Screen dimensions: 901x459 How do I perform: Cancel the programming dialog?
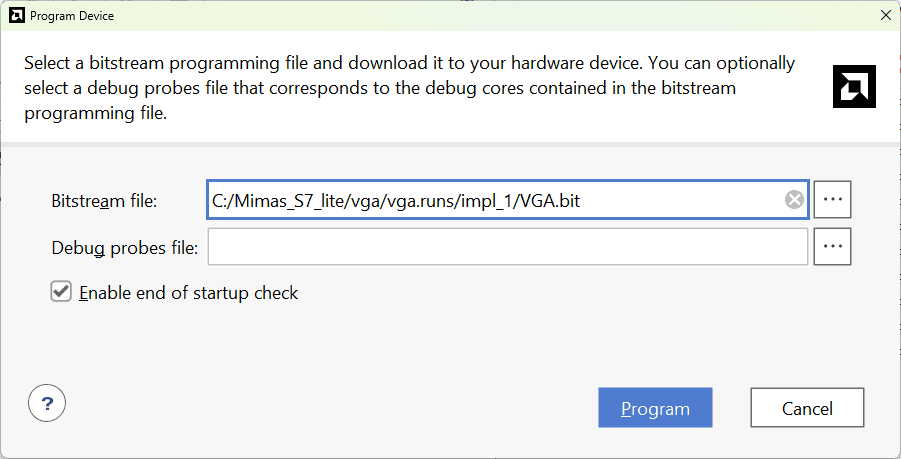pos(807,408)
